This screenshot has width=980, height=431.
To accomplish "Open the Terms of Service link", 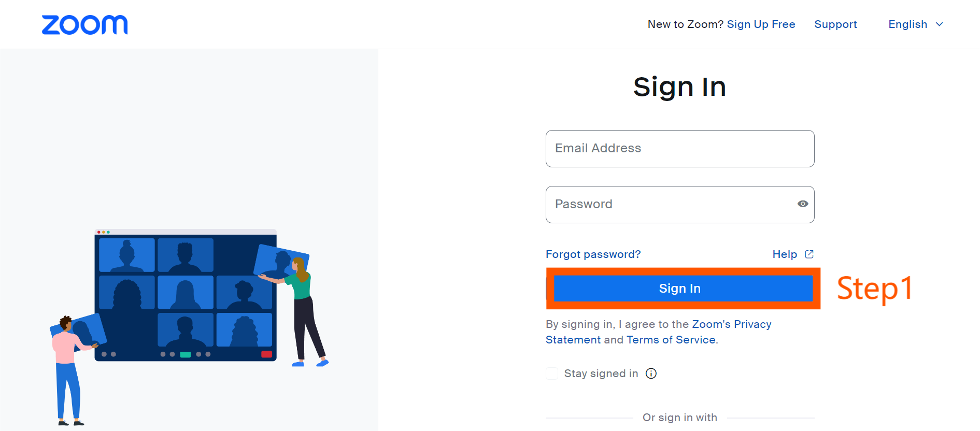I will click(671, 340).
